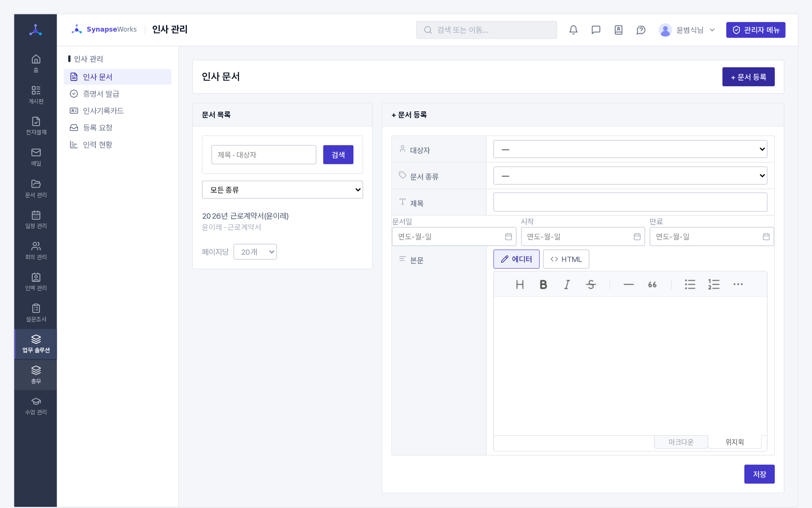
Task: Click the + 문서 등록 button
Action: coord(748,77)
